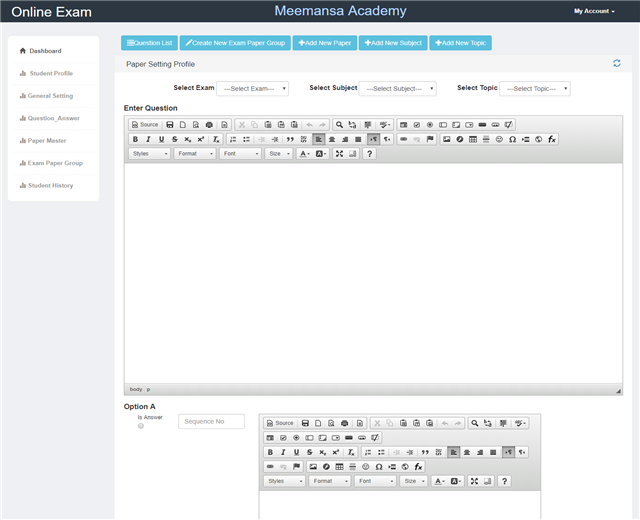Toggle Underline in the Option A editor

click(296, 452)
